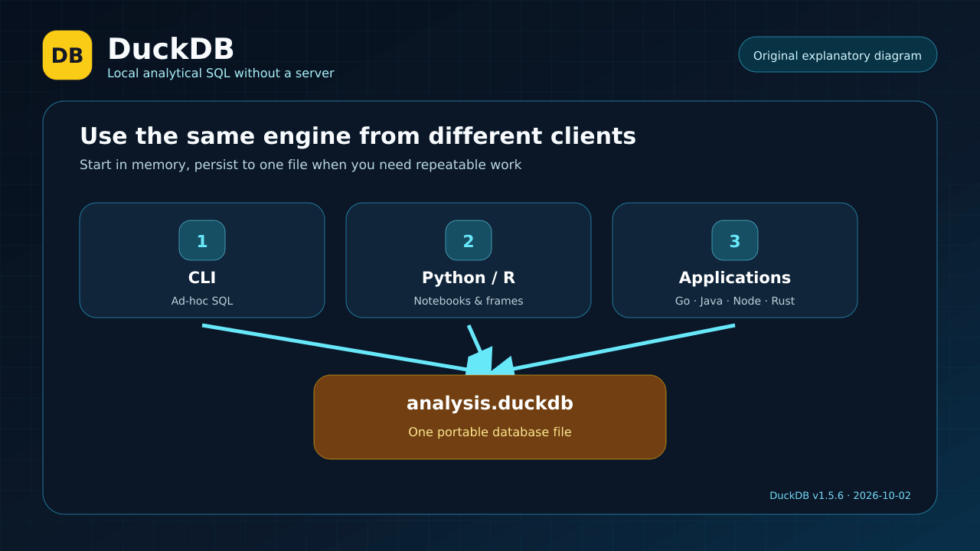Click 'Local analytical SQL without a server' subtitle
The height and width of the screenshot is (551, 980).
pyautogui.click(x=220, y=73)
